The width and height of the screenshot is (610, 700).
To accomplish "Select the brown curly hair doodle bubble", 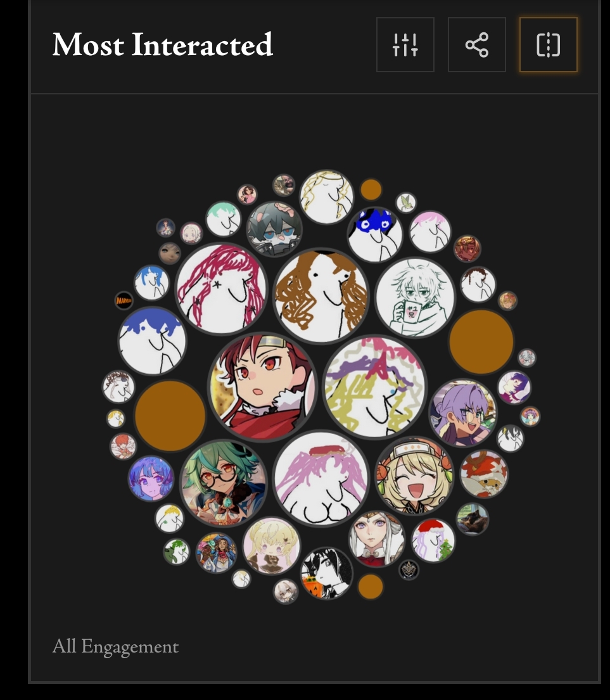I will coord(321,296).
